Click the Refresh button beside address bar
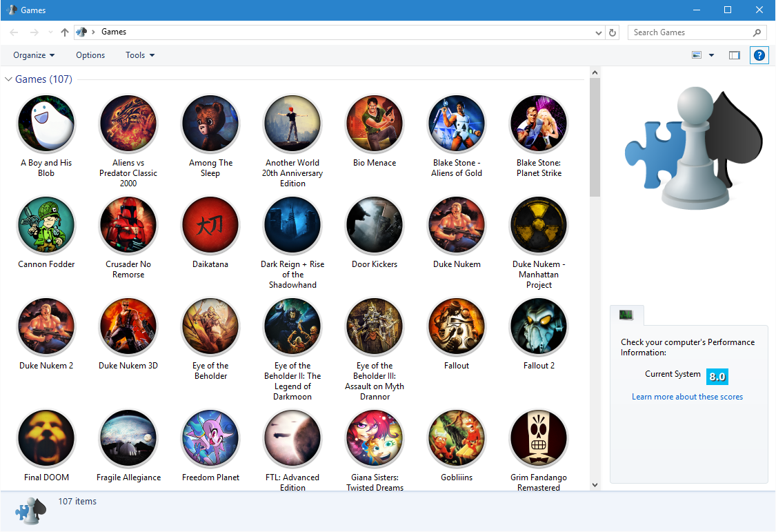This screenshot has height=532, width=776. pos(613,32)
